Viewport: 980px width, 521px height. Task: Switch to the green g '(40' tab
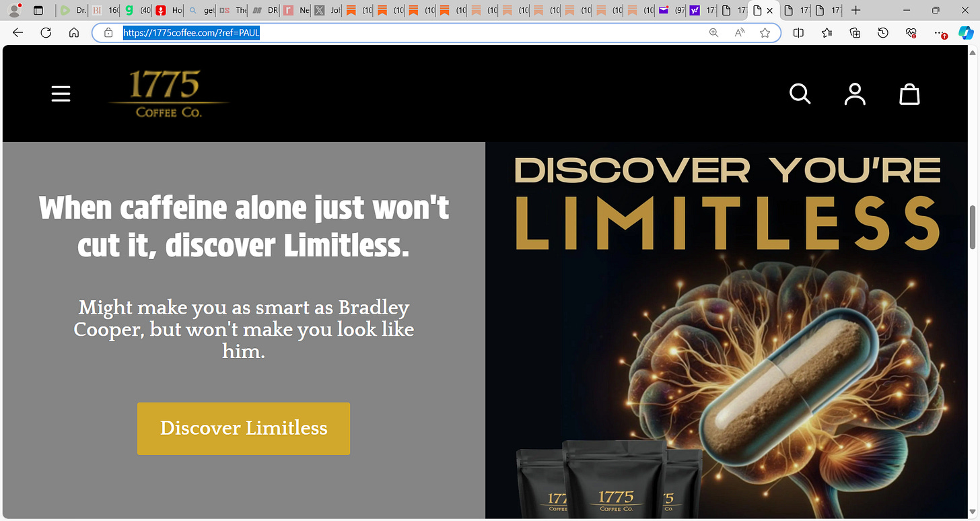137,10
